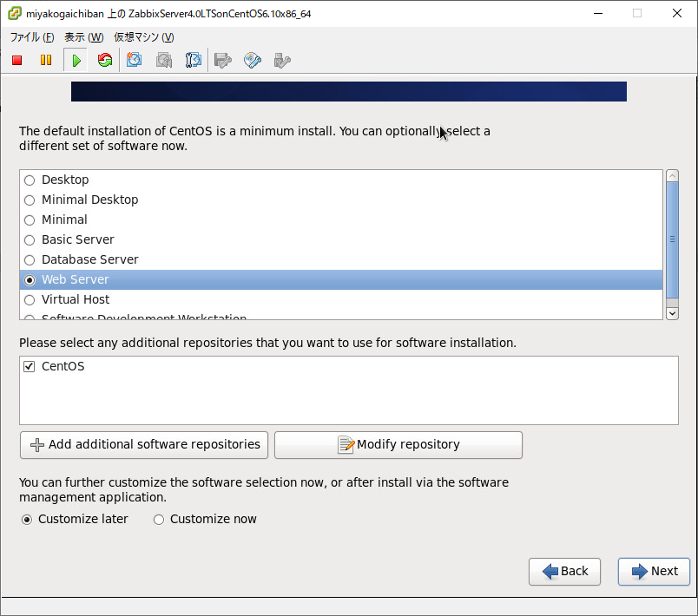Image resolution: width=698 pixels, height=616 pixels.
Task: Select the Customize later radio button
Action: 27,520
